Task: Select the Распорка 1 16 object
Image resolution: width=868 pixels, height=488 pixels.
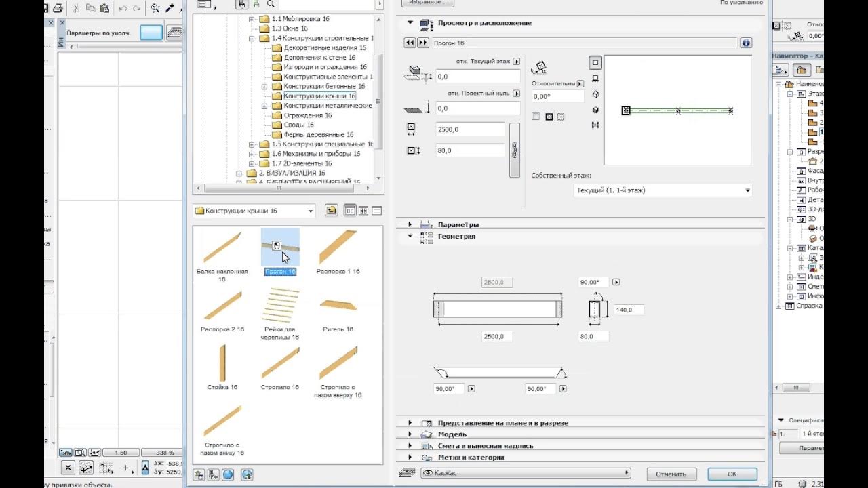Action: 338,252
